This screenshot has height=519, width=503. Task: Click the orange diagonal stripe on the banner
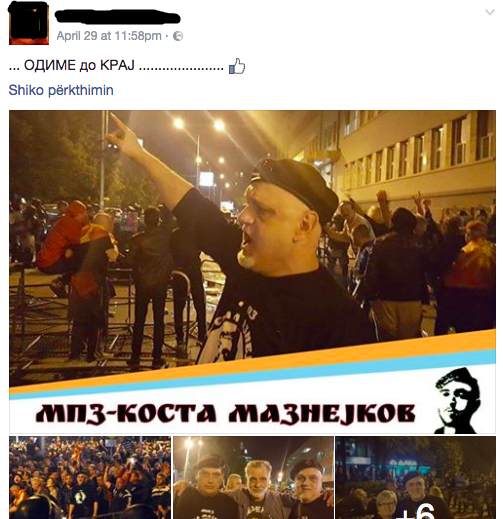click(252, 364)
